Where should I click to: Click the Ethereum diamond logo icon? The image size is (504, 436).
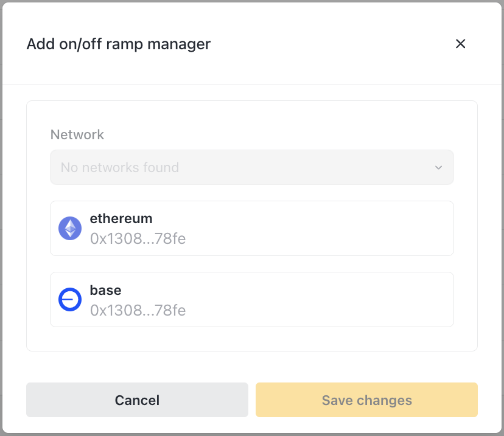pyautogui.click(x=70, y=229)
